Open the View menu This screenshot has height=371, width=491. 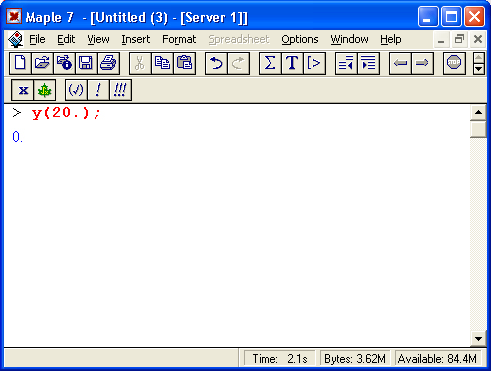coord(98,39)
